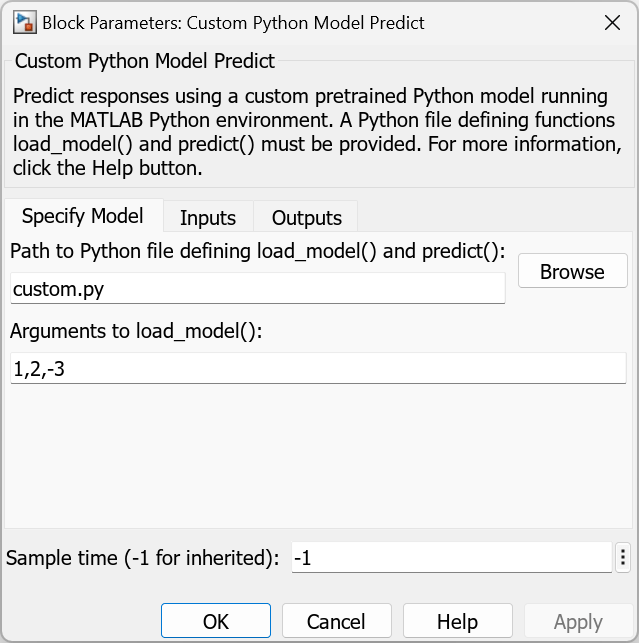Screen dimensions: 639x643
Task: Click the custom.py file path field
Action: point(257,289)
